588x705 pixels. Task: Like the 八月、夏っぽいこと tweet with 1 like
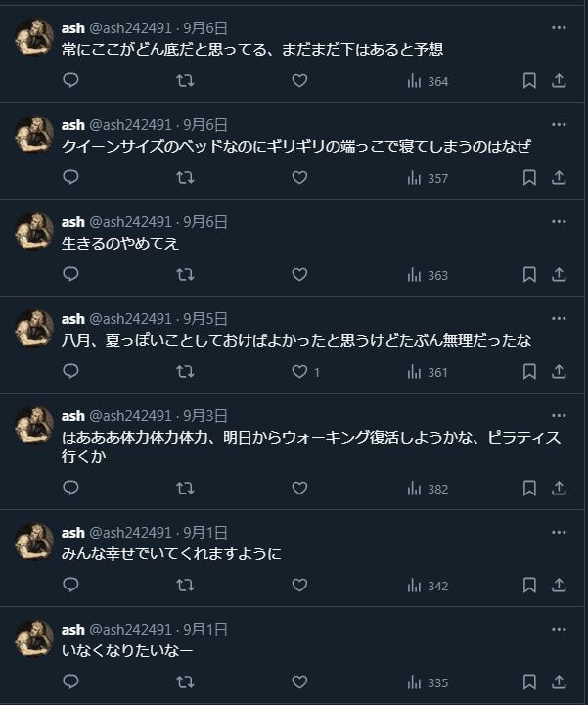tap(300, 372)
